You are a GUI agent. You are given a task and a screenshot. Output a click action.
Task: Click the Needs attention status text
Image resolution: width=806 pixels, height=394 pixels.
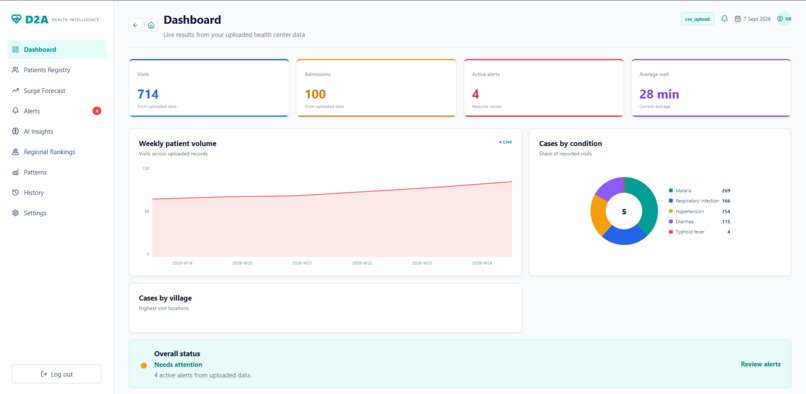pos(178,365)
